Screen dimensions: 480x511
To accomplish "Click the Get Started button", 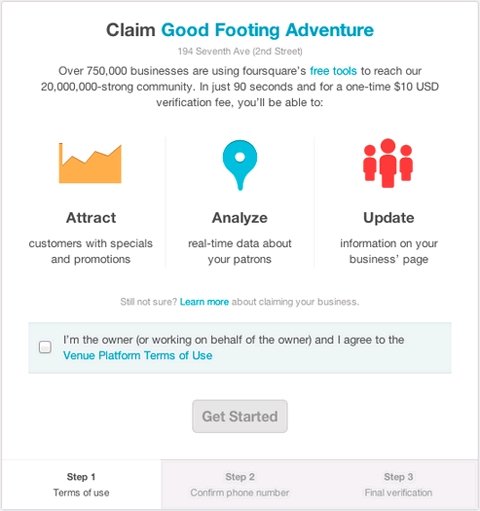I will point(240,416).
